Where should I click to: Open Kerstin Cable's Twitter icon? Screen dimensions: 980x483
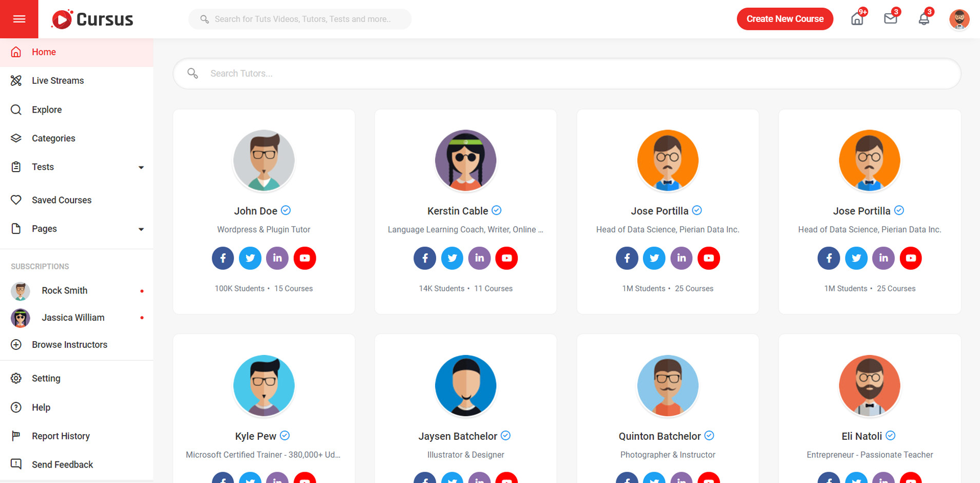tap(452, 258)
